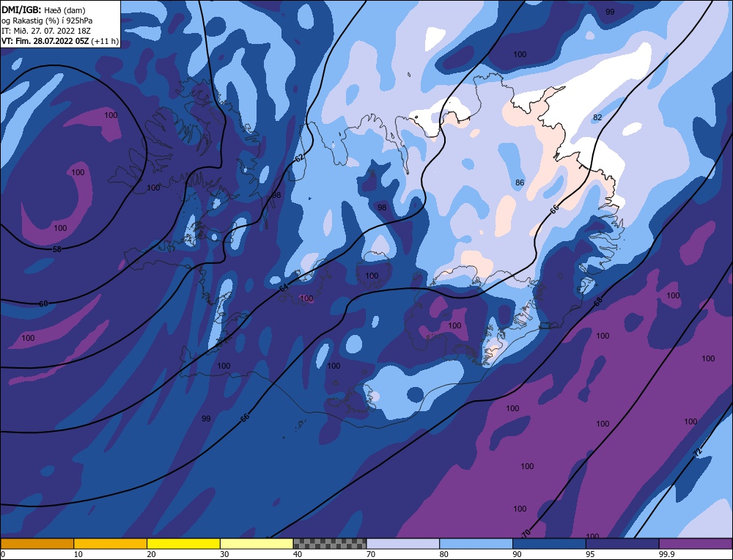Click the legend tick label '99.9'
The image size is (733, 560).
666,554
